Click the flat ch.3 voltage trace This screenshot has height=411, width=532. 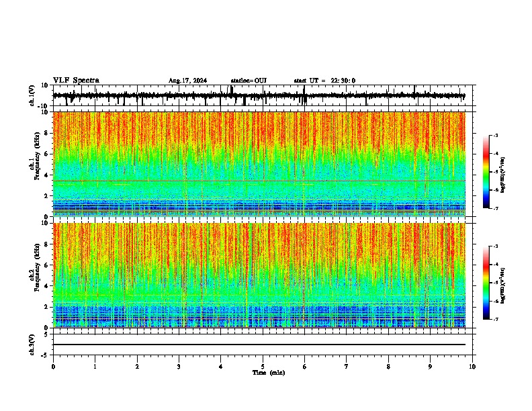(259, 345)
